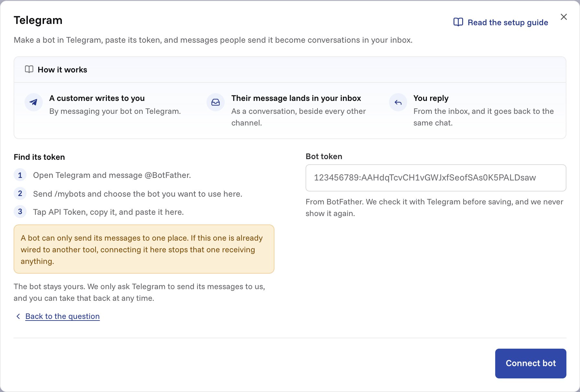Viewport: 580px width, 392px height.
Task: Focus the Bot token input field
Action: point(436,178)
